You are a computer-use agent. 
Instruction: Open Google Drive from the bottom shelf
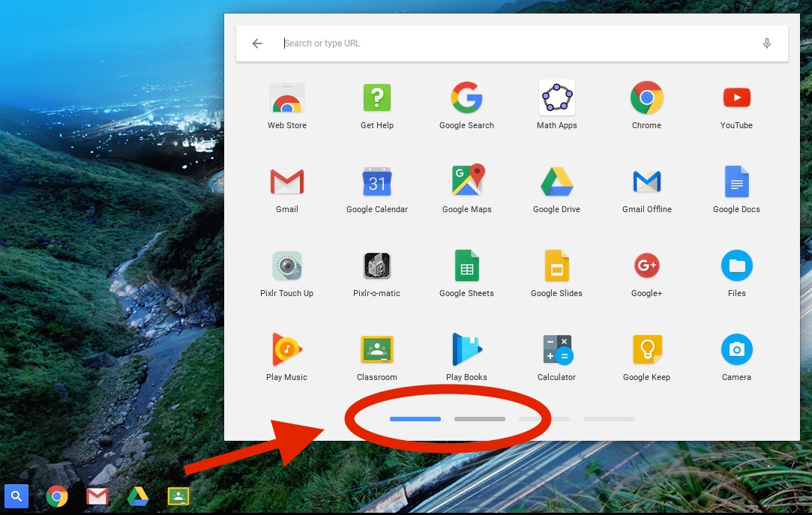click(138, 496)
